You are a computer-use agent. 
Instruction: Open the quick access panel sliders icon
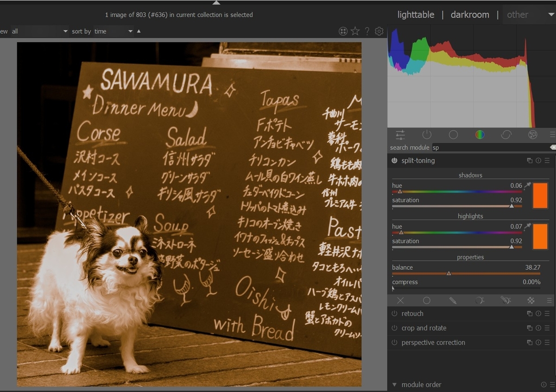coord(400,135)
